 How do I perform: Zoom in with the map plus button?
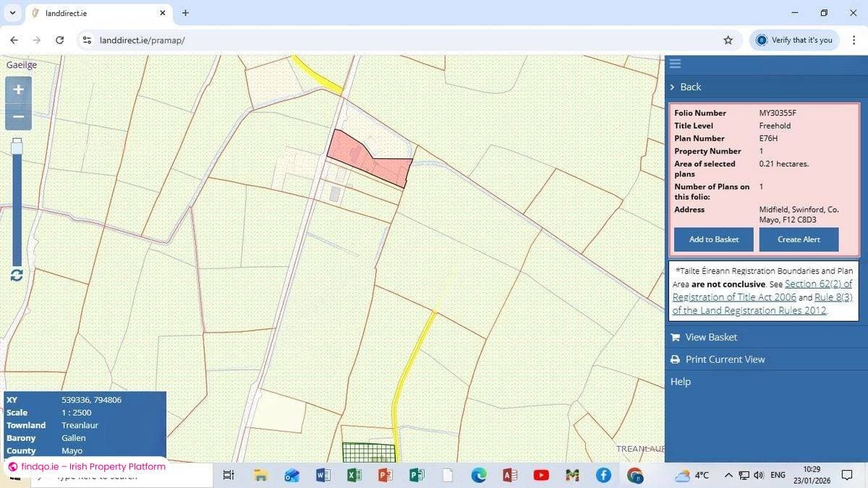(x=18, y=90)
